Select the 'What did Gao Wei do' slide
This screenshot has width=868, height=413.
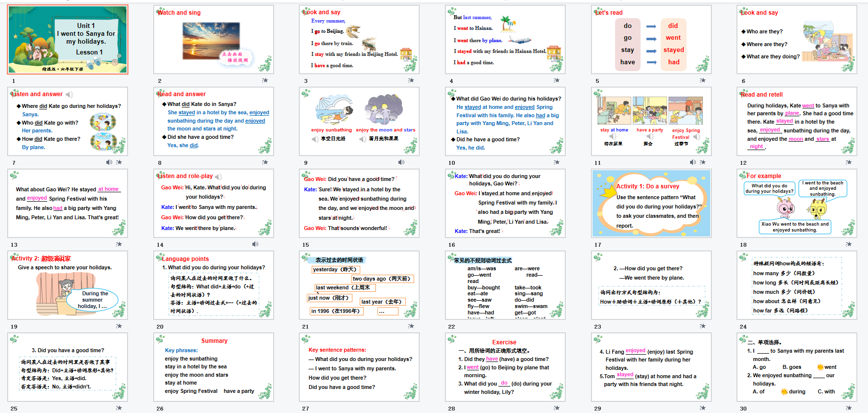[505, 122]
